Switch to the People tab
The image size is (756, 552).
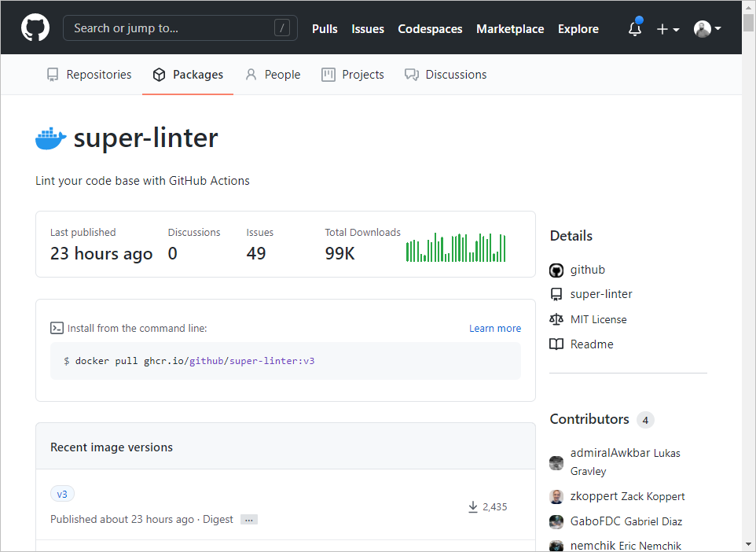273,74
